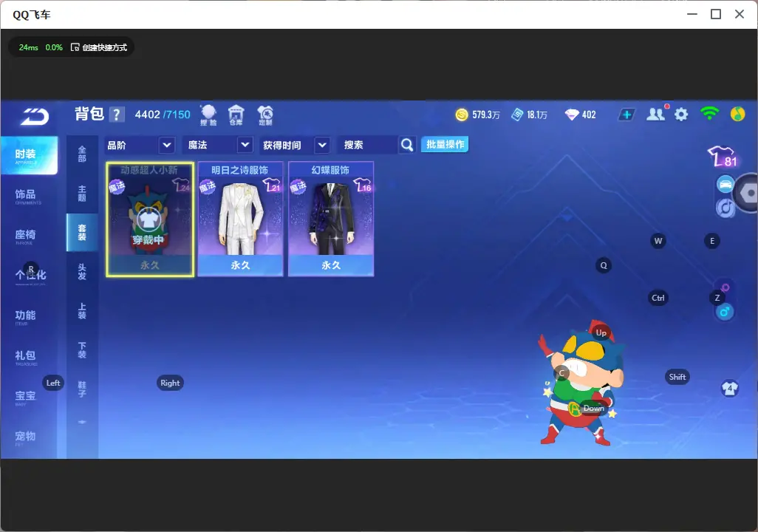
Task: Click the magnifier search icon
Action: [407, 145]
